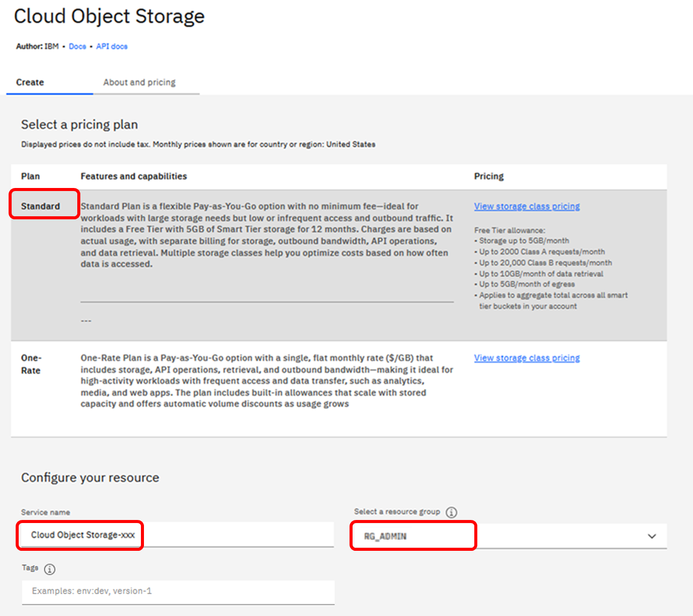Click the Cloud Object Storage page title
693x616 pixels.
point(109,16)
